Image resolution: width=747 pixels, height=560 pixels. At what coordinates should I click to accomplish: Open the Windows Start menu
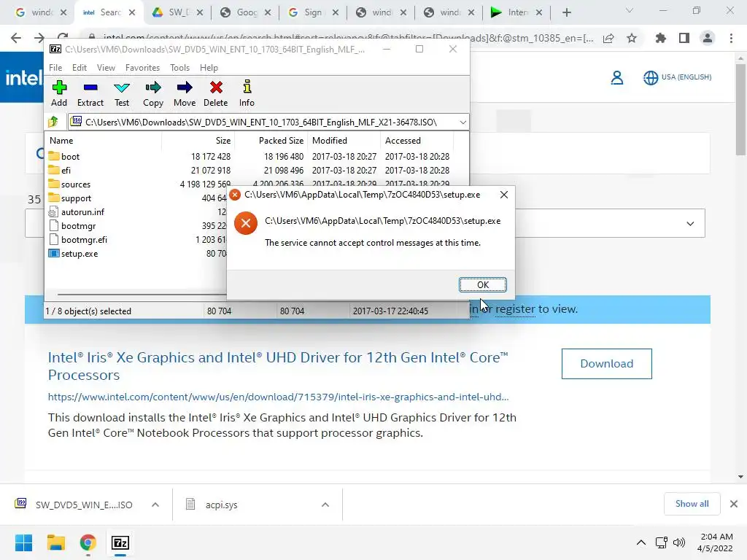click(23, 542)
